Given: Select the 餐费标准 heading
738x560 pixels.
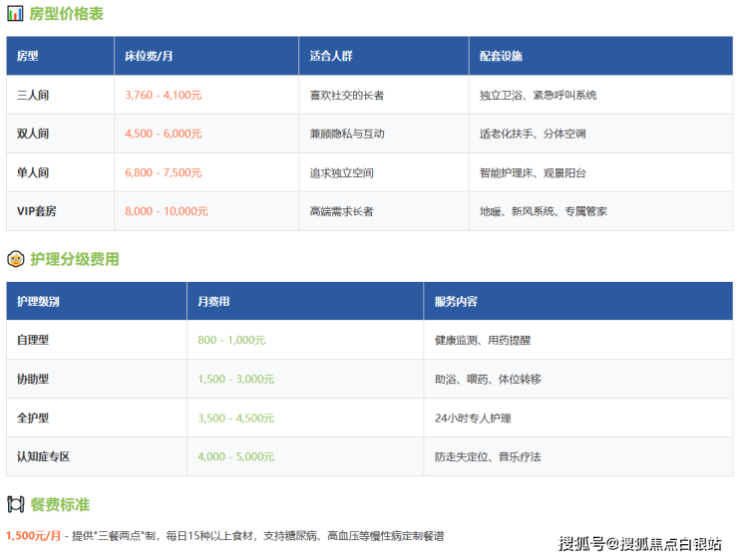Looking at the screenshot, I should 60,504.
